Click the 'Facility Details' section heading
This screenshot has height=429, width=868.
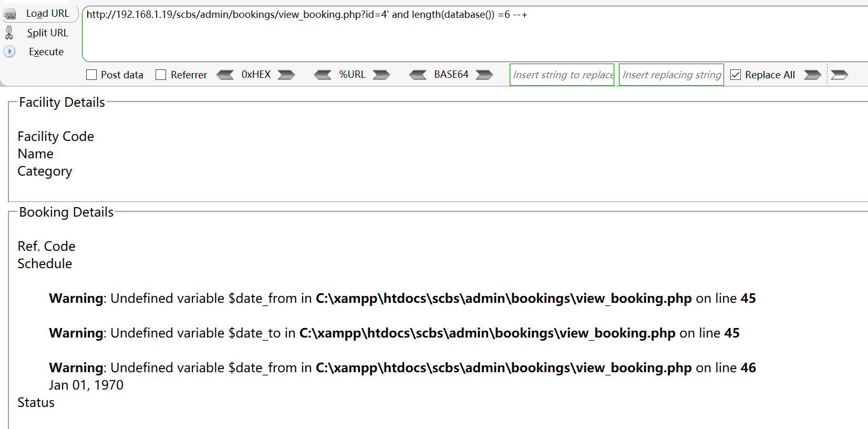[62, 102]
